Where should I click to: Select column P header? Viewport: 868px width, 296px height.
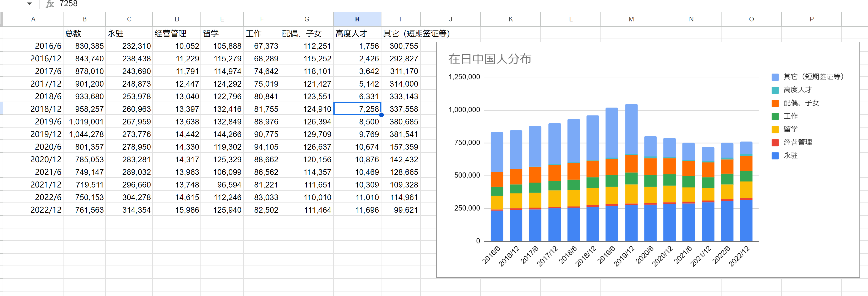point(811,19)
